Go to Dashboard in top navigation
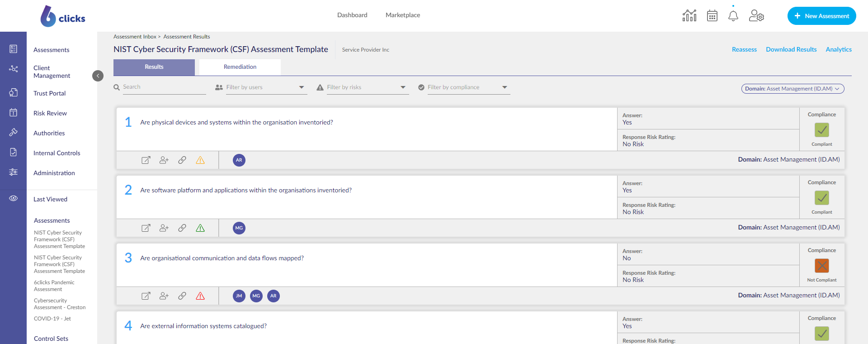The image size is (868, 344). click(352, 15)
